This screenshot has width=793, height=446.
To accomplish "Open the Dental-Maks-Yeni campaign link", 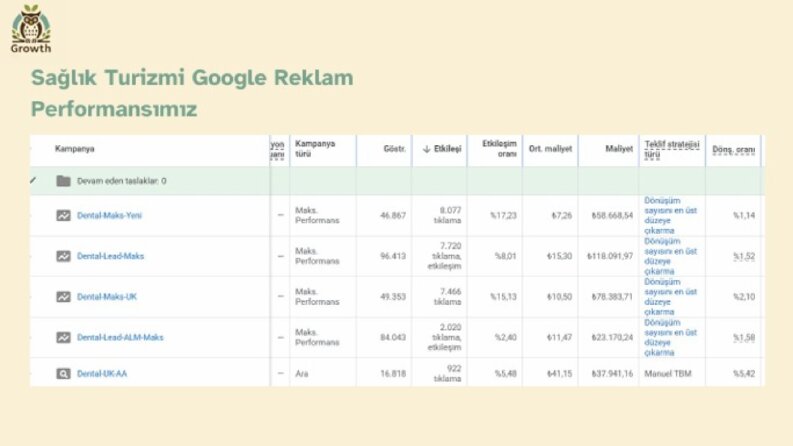I will (x=109, y=215).
